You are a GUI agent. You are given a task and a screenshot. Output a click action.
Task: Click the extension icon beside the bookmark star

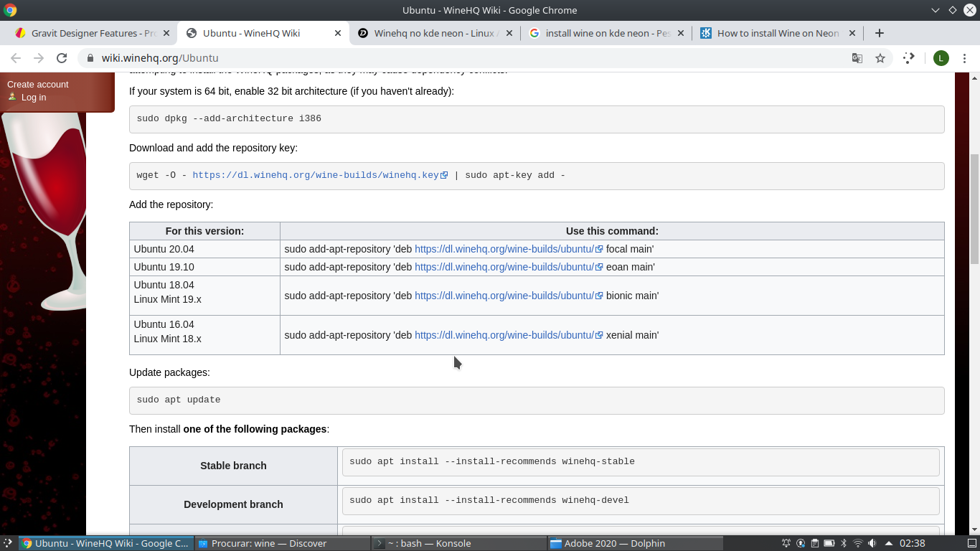(909, 58)
